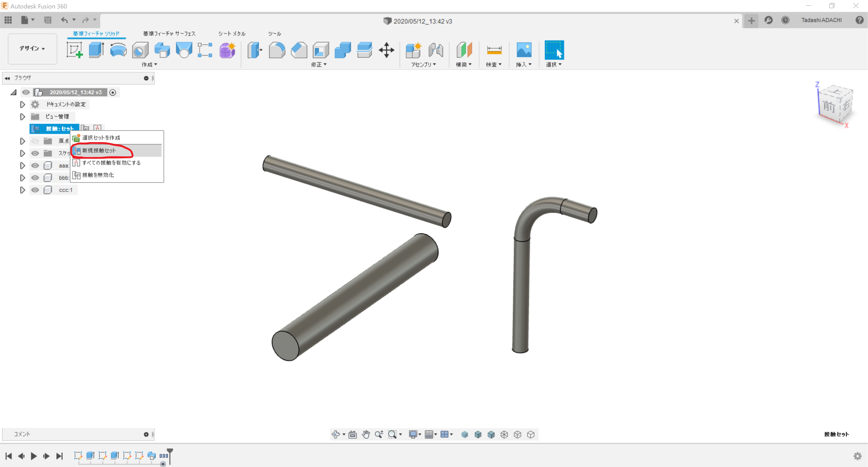Select the Fillet tool
The image size is (868, 467).
277,50
